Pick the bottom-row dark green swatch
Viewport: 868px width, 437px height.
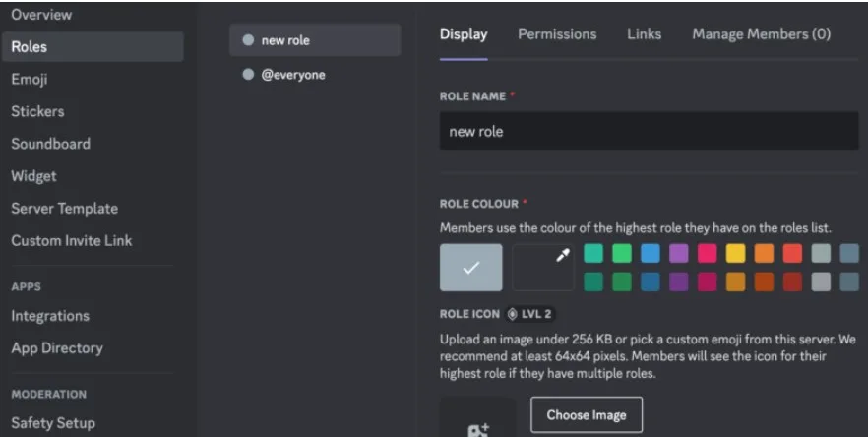pyautogui.click(x=622, y=281)
